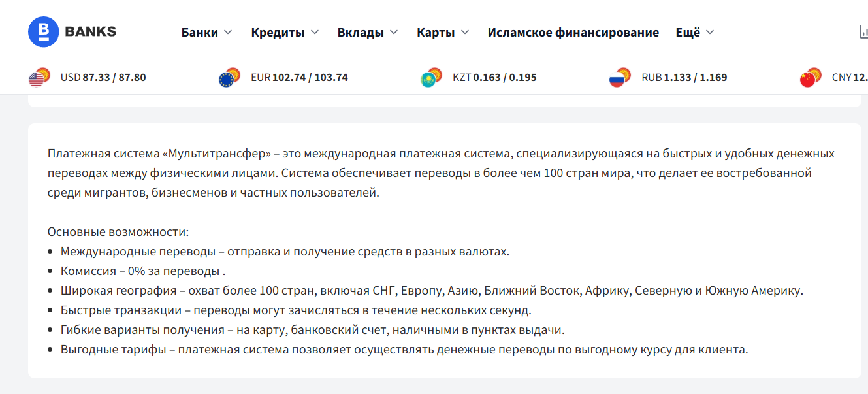Click the 'Основные возможности:' heading text
This screenshot has width=868, height=394.
(x=118, y=232)
